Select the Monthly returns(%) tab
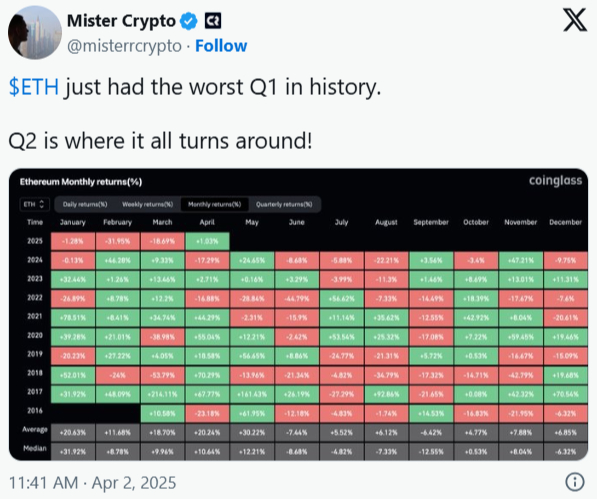The width and height of the screenshot is (597, 499). coord(214,204)
